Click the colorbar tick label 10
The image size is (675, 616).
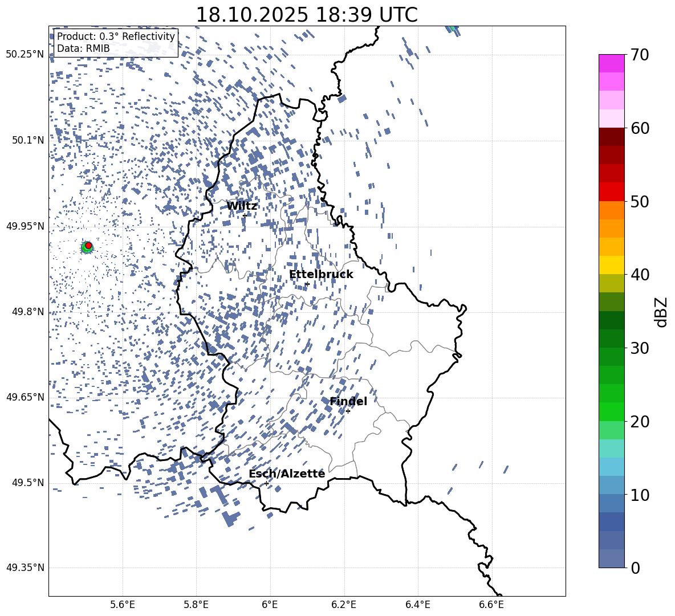click(x=639, y=495)
